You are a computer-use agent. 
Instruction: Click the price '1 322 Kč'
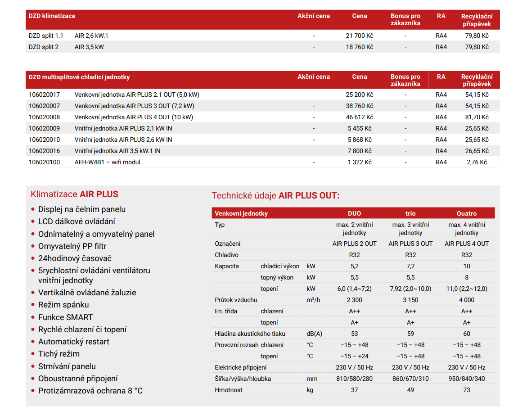tap(360, 162)
